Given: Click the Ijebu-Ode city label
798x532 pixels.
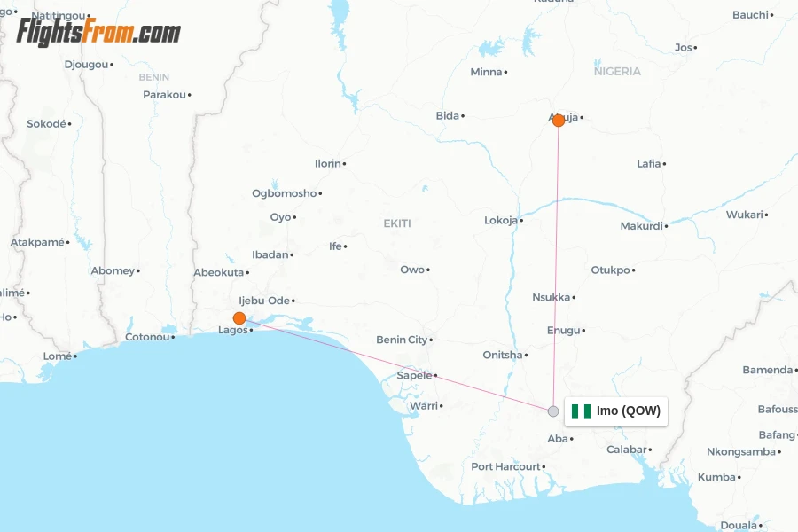Looking at the screenshot, I should pyautogui.click(x=264, y=301).
